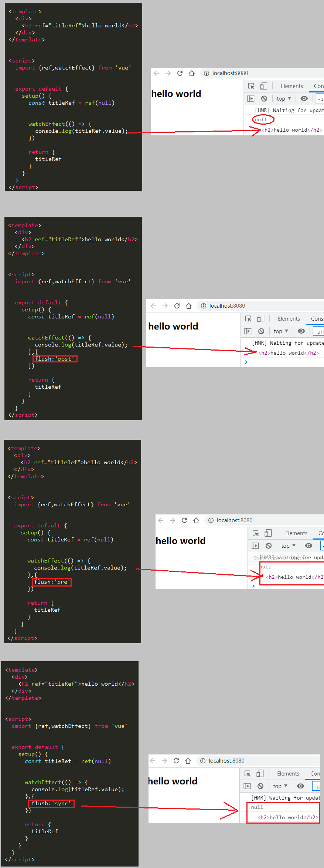Toggle device toolbar in topmost DevTools

263,86
